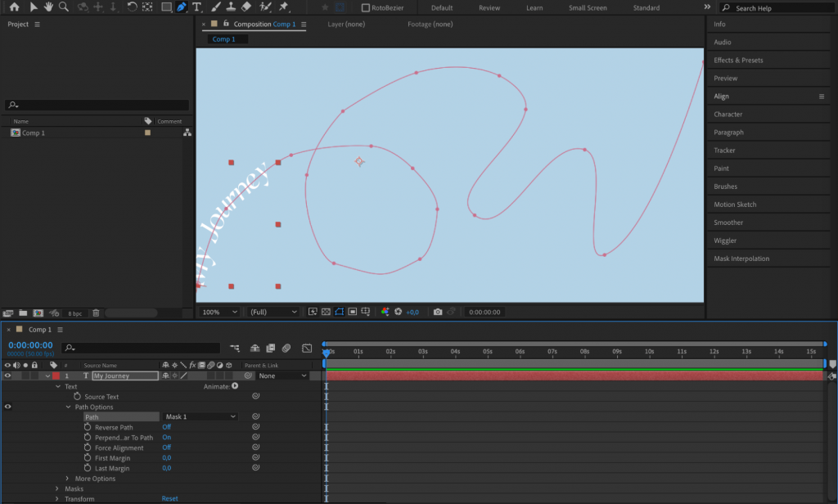Screen dimensions: 838x504
Task: Switch to the Selection tool
Action: pyautogui.click(x=33, y=7)
